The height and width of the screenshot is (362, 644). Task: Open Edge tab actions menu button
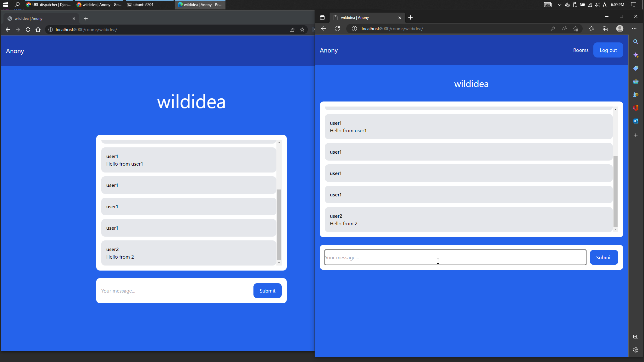[322, 18]
